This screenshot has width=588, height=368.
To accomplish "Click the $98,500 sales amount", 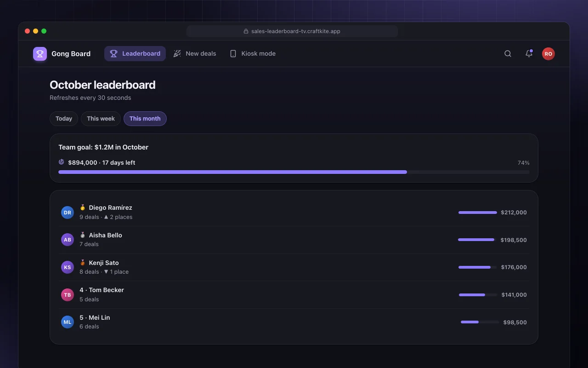I will point(515,322).
